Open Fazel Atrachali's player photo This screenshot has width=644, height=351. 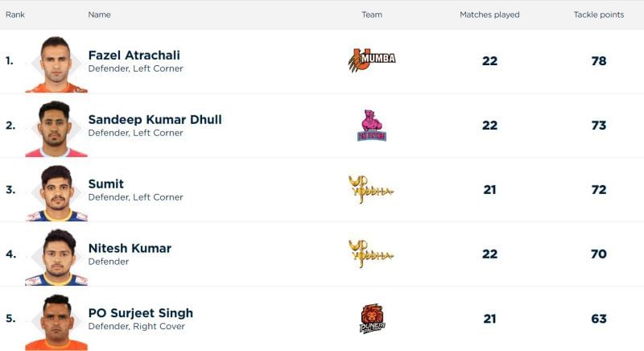point(56,64)
